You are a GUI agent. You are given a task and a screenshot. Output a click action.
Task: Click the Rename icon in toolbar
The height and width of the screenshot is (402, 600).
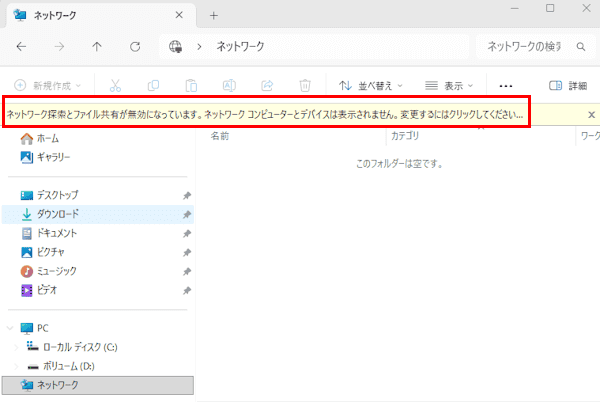[x=229, y=85]
